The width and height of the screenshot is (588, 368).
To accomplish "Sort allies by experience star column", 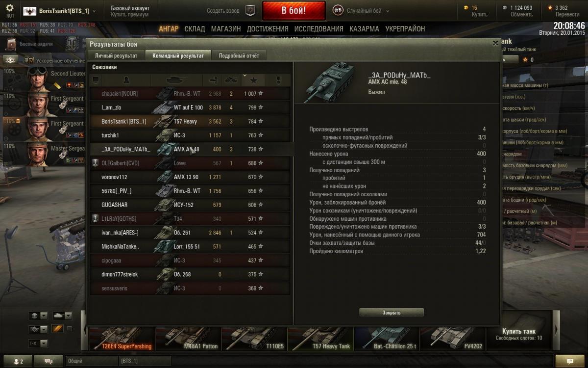I will click(x=253, y=80).
